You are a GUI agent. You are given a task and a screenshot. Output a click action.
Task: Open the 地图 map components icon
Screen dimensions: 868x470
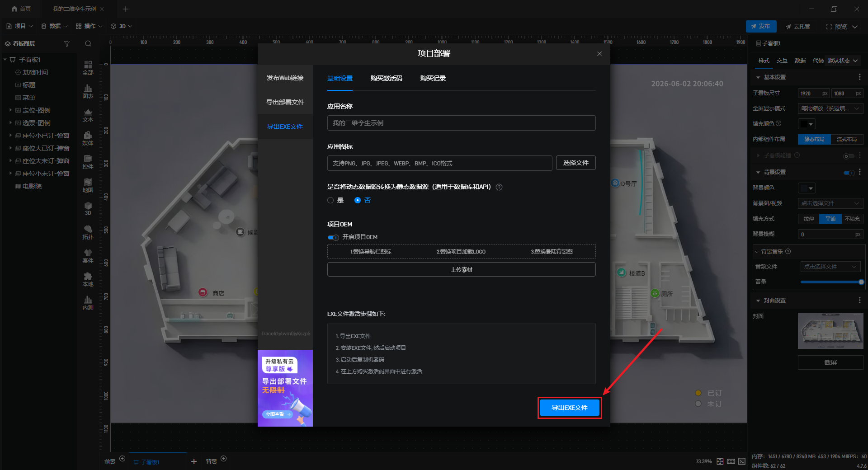pyautogui.click(x=88, y=185)
